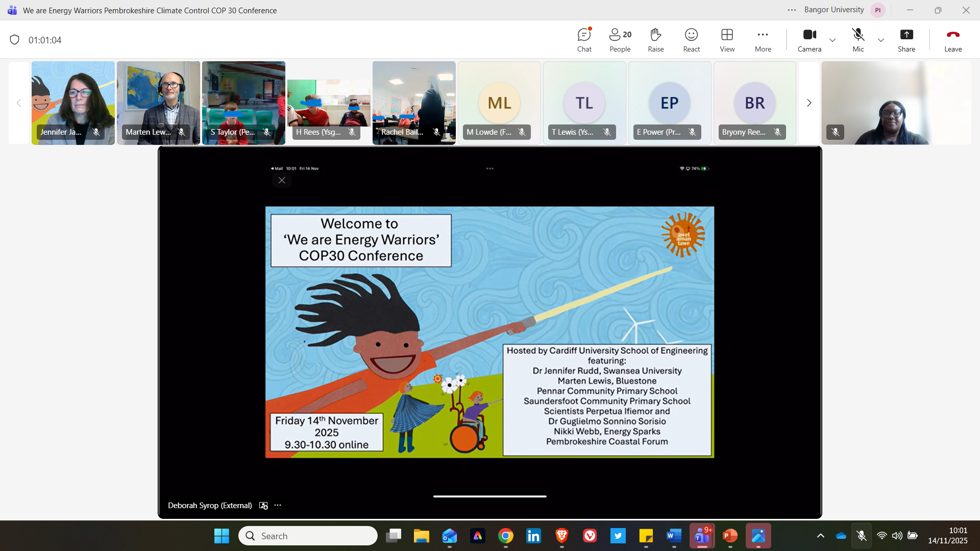
Task: Open Sticky Notes from the taskbar
Action: click(646, 536)
